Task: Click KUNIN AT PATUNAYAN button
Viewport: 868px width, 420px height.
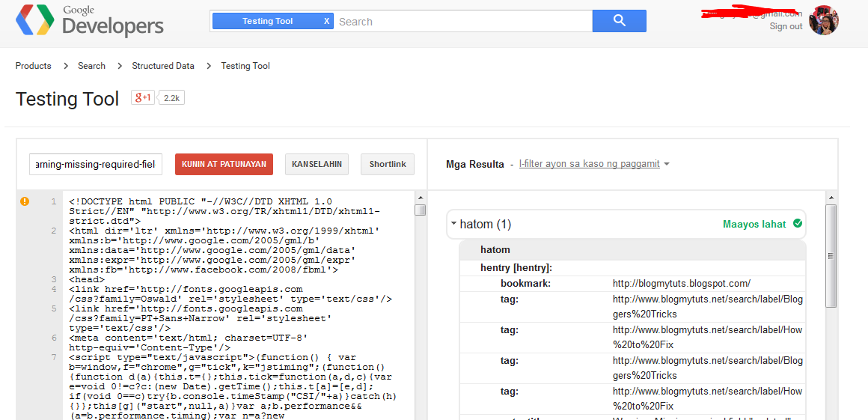Action: pos(224,165)
